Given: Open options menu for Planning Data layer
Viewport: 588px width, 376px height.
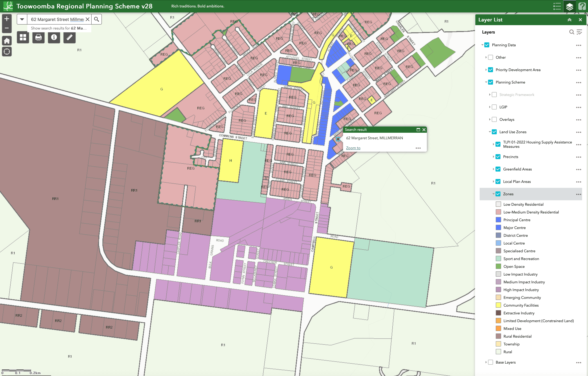Looking at the screenshot, I should [x=579, y=45].
